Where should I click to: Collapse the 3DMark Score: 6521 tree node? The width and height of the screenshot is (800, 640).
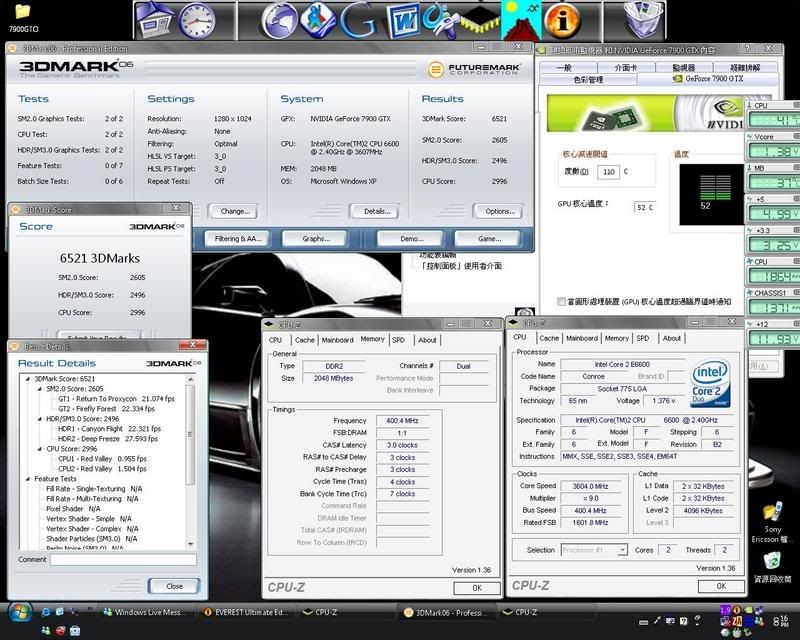pos(28,379)
